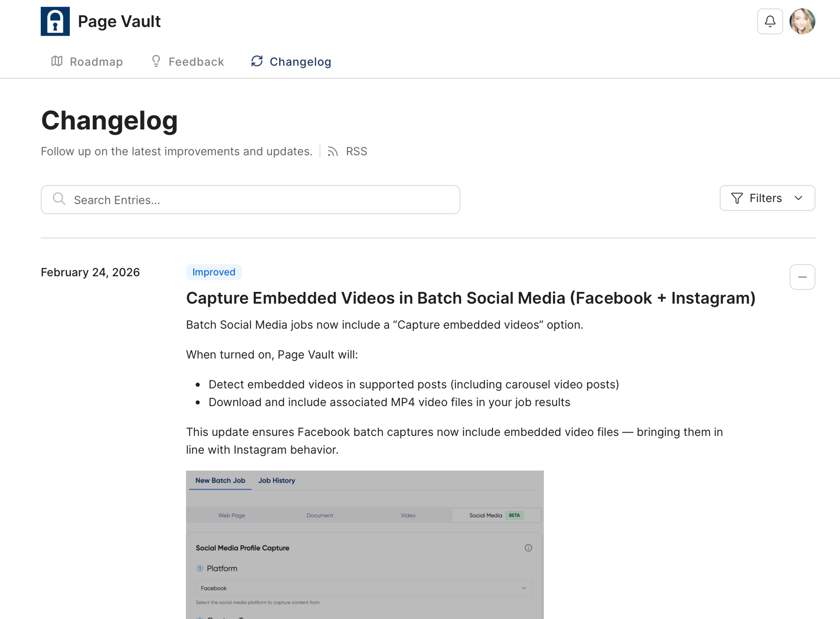Open notifications bell icon
The height and width of the screenshot is (619, 840).
[x=769, y=21]
